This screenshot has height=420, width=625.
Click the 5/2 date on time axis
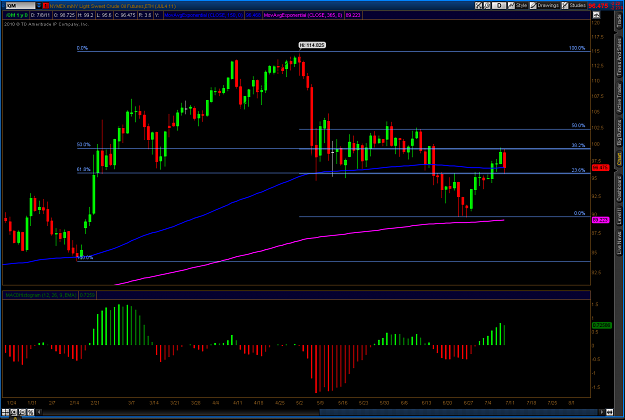click(300, 403)
